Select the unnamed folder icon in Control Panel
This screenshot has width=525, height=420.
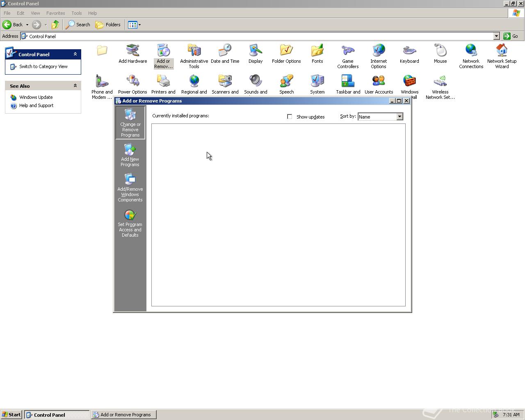(102, 50)
